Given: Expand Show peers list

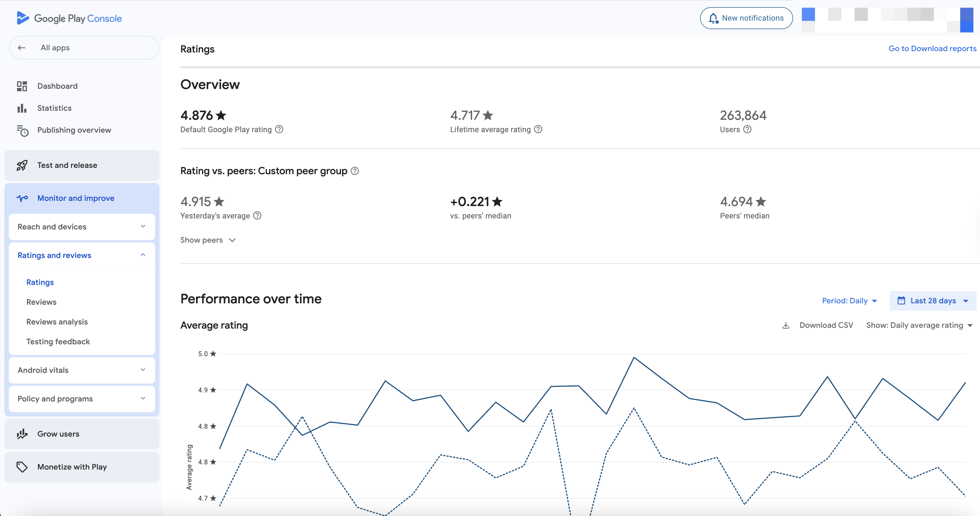Looking at the screenshot, I should (208, 240).
